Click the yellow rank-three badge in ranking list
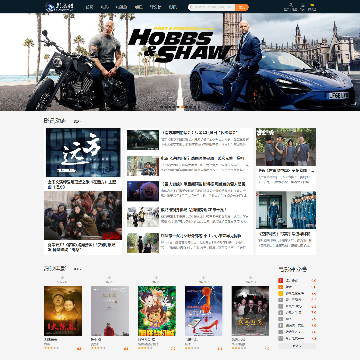Viewport: 360px width, 360px height. tap(280, 293)
